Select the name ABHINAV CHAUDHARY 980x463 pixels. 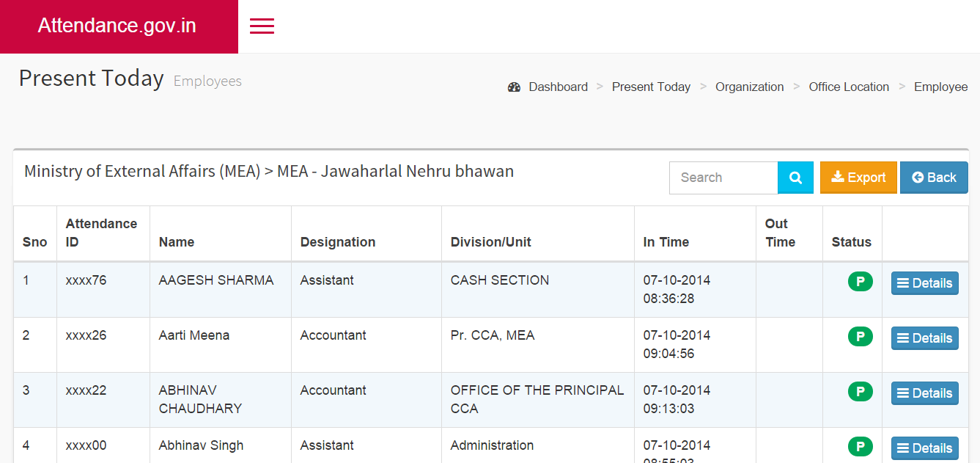coord(200,399)
